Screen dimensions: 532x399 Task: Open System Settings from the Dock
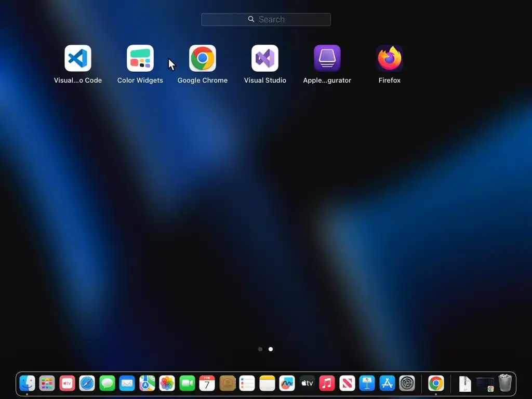point(407,383)
